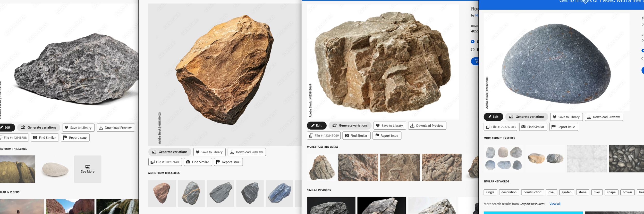Image resolution: width=644 pixels, height=214 pixels.
Task: Select the 'single' keyword tag
Action: click(490, 192)
